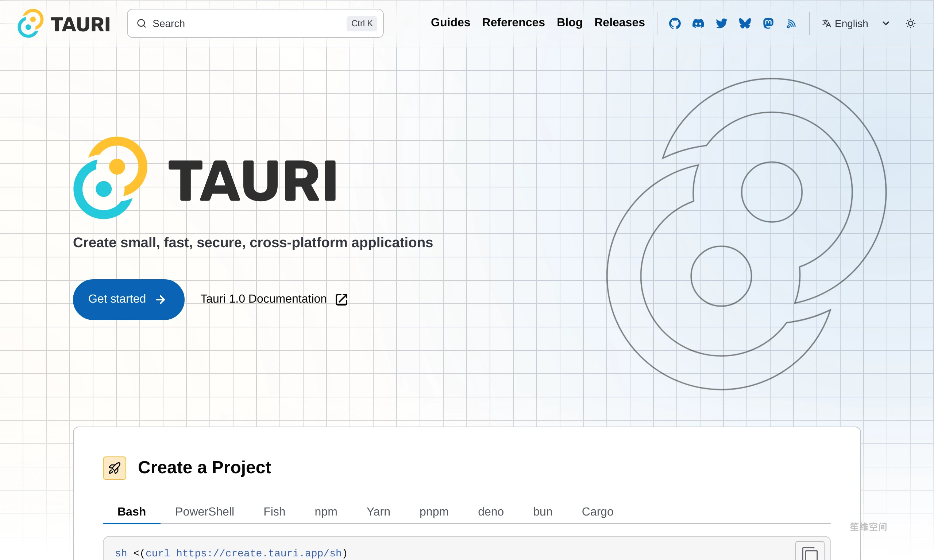Open the Guides nav item
The image size is (934, 560).
coord(450,23)
